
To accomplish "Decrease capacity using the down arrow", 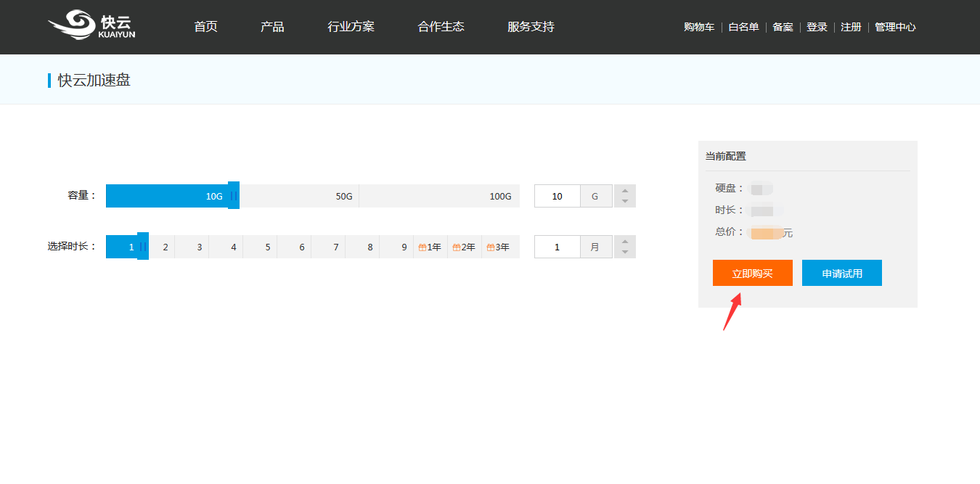I will tap(625, 202).
